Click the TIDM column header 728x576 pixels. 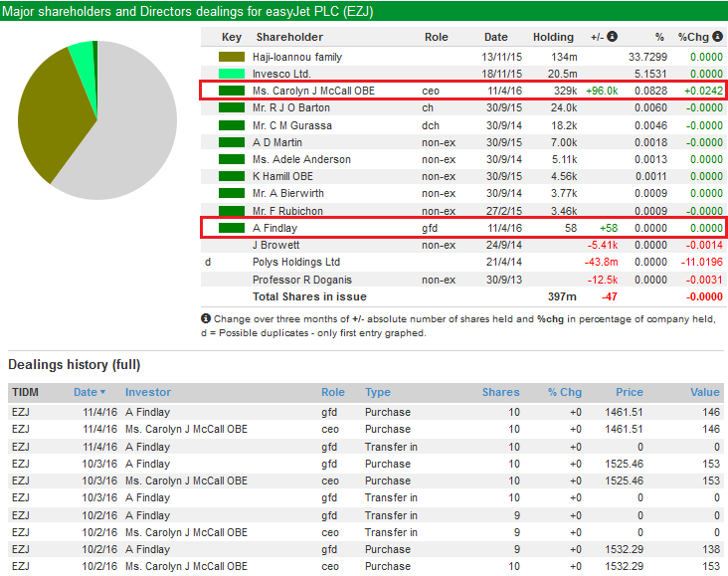pos(25,392)
